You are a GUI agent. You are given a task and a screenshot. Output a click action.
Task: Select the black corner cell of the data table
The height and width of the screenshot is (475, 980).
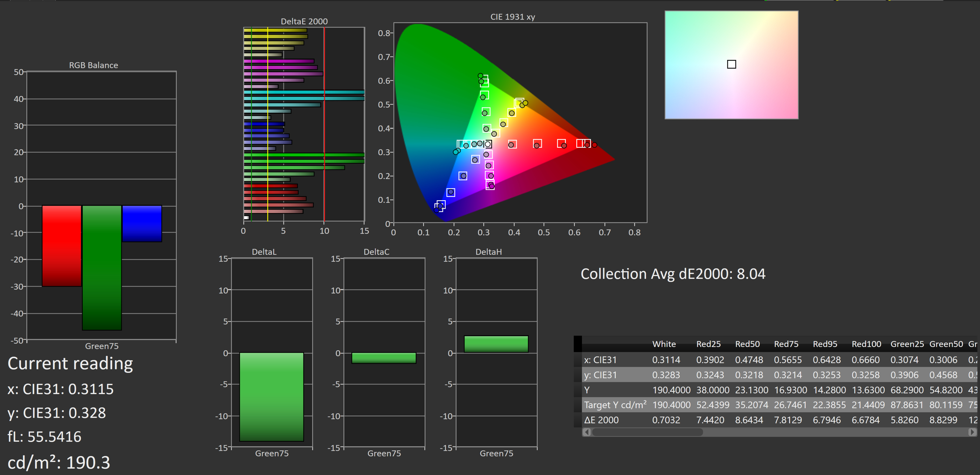(x=578, y=344)
